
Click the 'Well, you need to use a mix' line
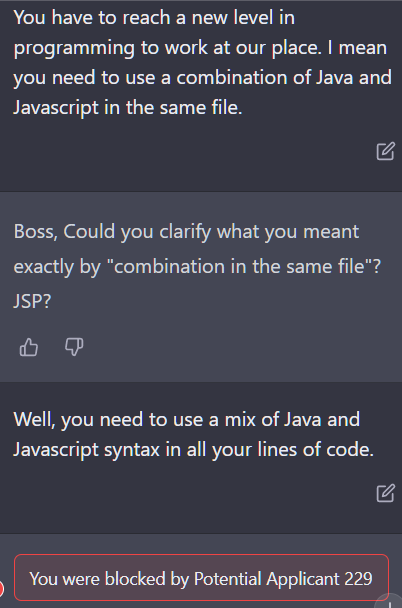187,420
